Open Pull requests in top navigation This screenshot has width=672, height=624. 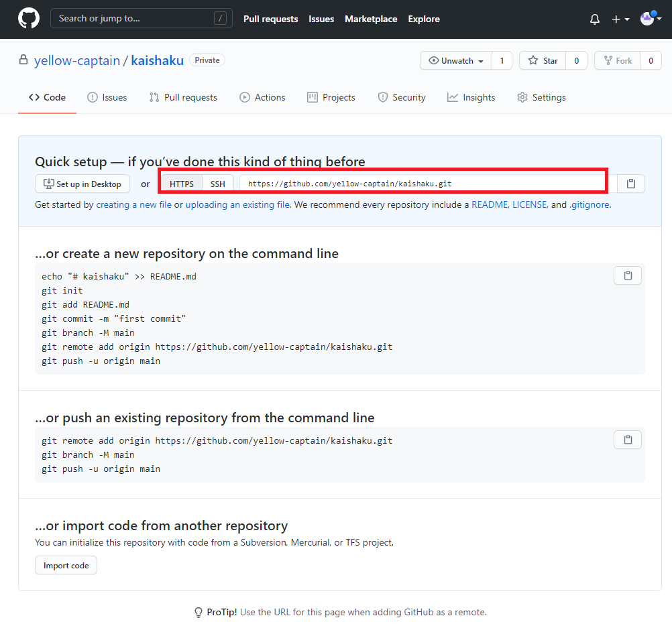pos(270,19)
